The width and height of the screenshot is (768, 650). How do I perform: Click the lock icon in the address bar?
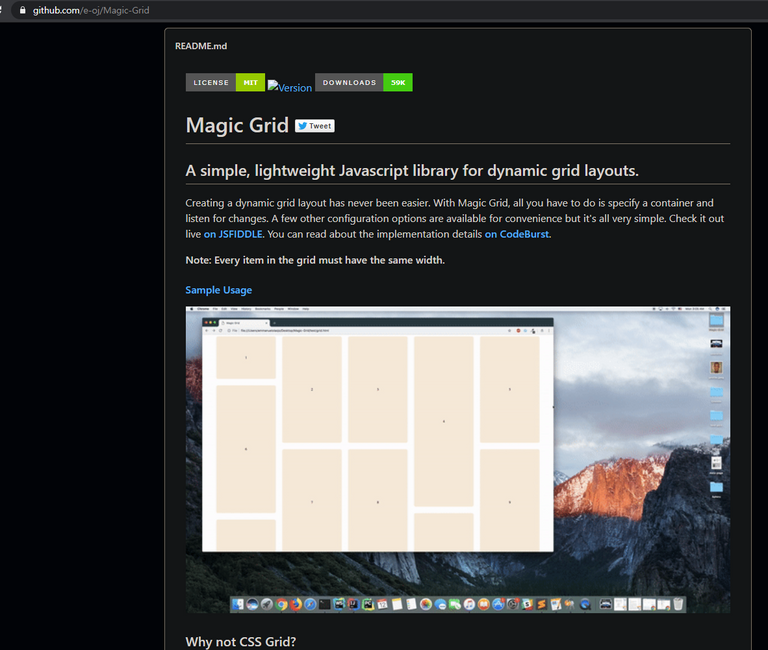23,10
